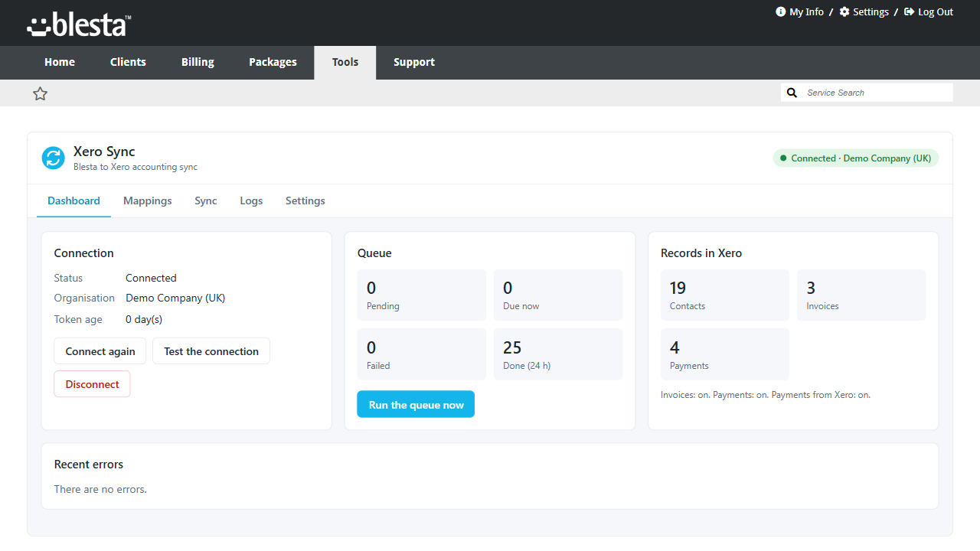Click the 'Recent errors' heading
The image size is (980, 551).
(x=89, y=465)
